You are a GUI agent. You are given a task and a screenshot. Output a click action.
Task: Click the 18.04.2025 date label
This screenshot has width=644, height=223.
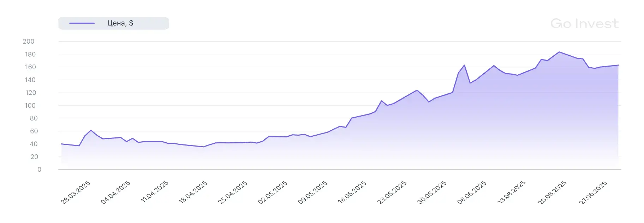point(193,192)
